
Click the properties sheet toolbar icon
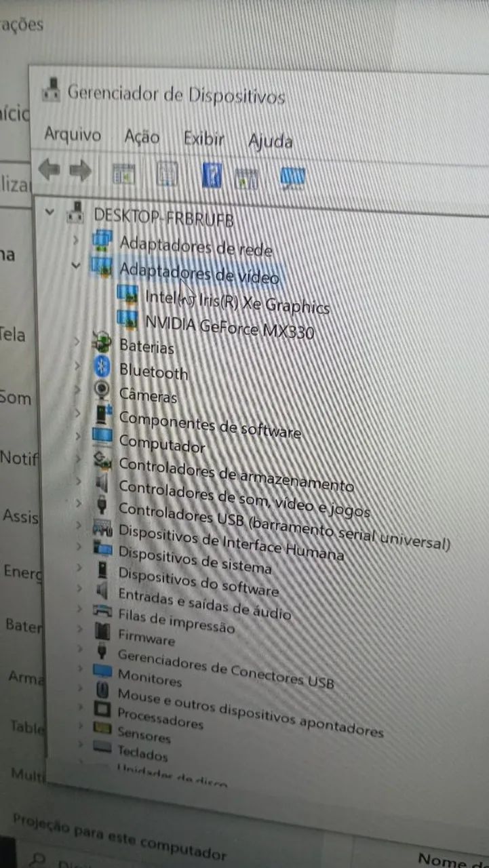point(167,174)
